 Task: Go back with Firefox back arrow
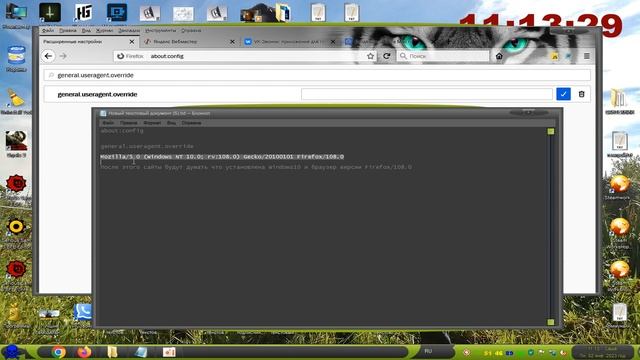[x=49, y=56]
